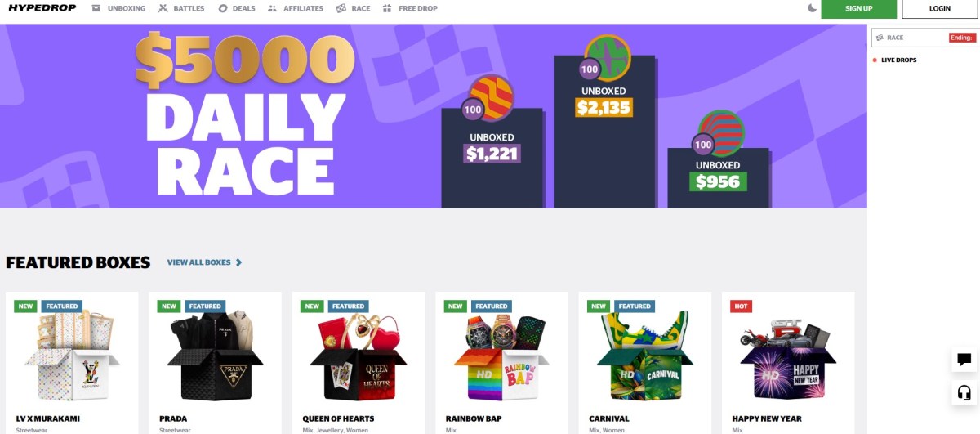The image size is (980, 434).
Task: Toggle dark mode moon icon
Action: [813, 8]
